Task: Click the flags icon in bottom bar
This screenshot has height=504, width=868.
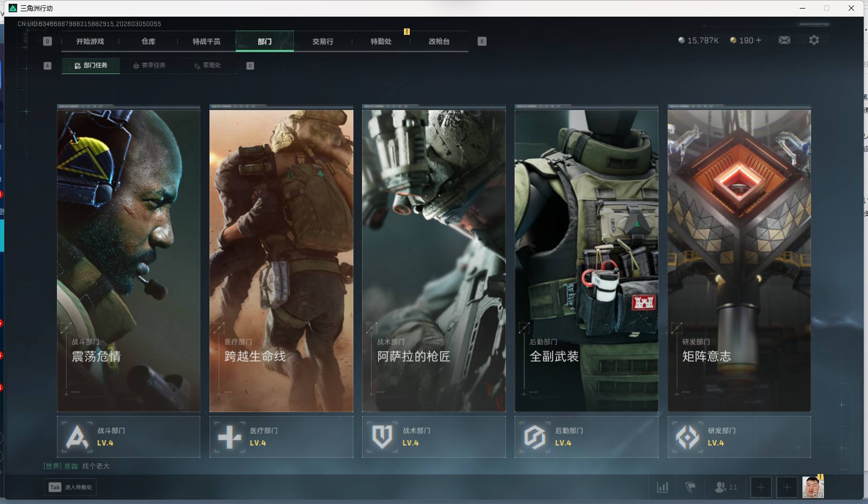Action: pos(691,487)
